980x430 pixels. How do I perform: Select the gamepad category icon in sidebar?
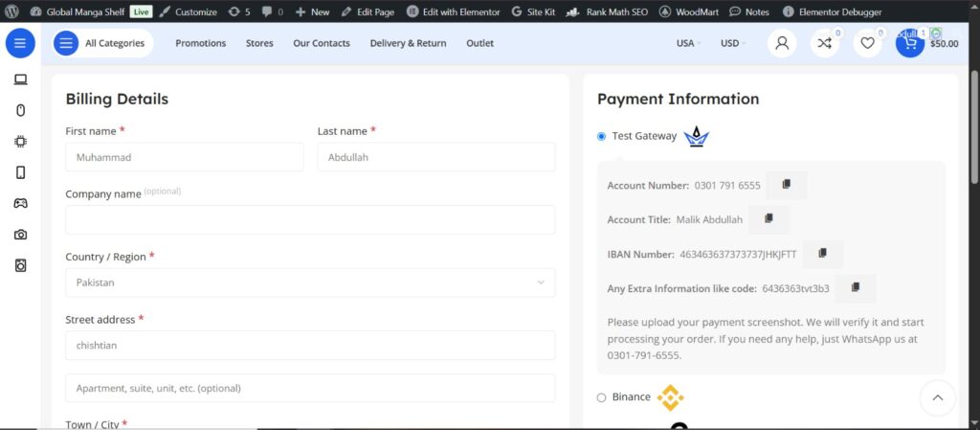pyautogui.click(x=21, y=203)
